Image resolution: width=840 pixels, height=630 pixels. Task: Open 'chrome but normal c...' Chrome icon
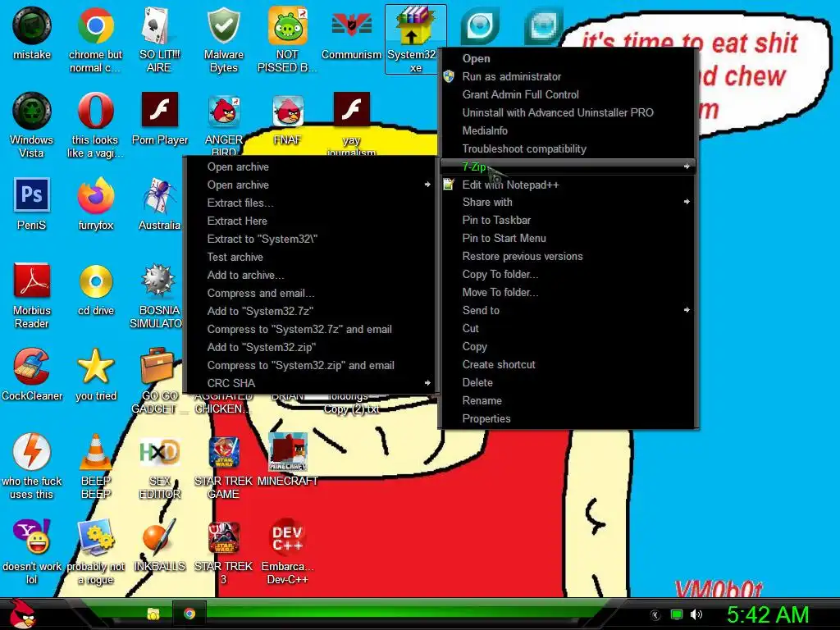click(95, 25)
